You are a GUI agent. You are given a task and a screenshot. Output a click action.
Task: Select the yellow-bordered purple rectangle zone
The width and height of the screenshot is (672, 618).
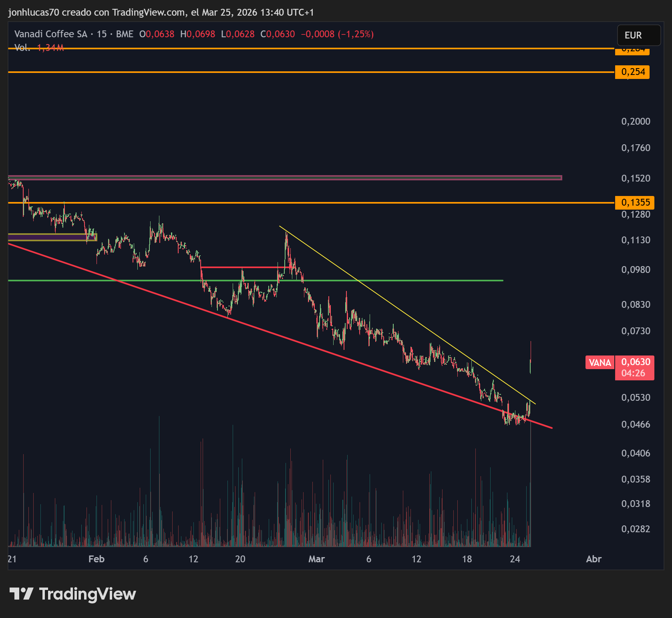52,237
